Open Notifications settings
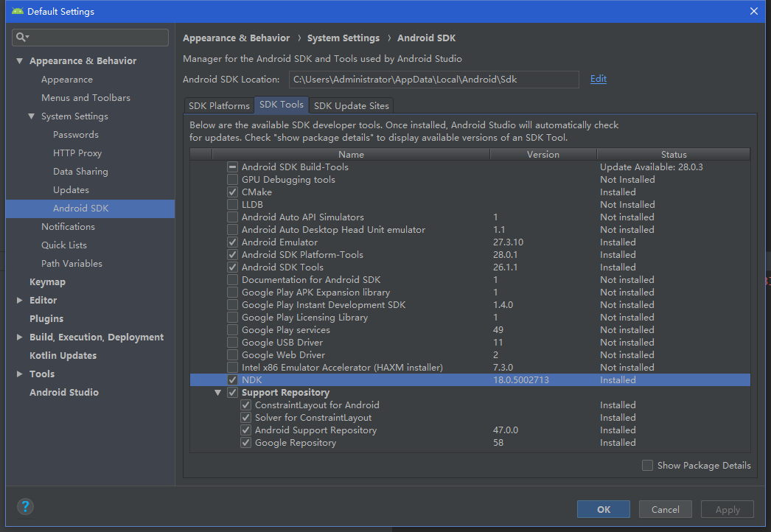The height and width of the screenshot is (532, 771). 68,227
